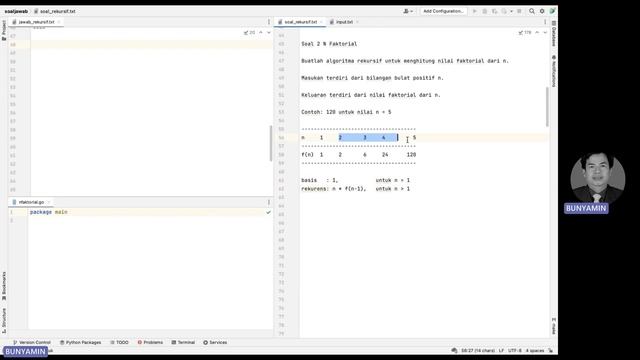Open the Services tool window
This screenshot has height=360, width=640.
[215, 342]
